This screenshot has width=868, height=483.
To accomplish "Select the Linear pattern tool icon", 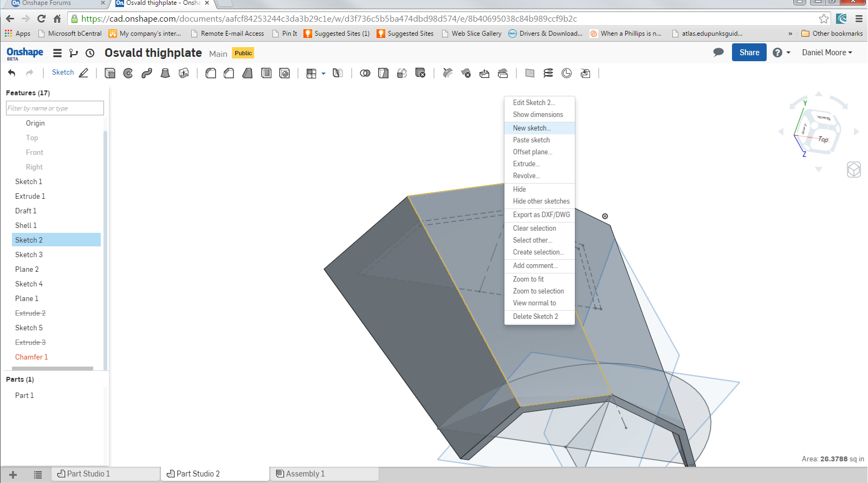I will (312, 74).
